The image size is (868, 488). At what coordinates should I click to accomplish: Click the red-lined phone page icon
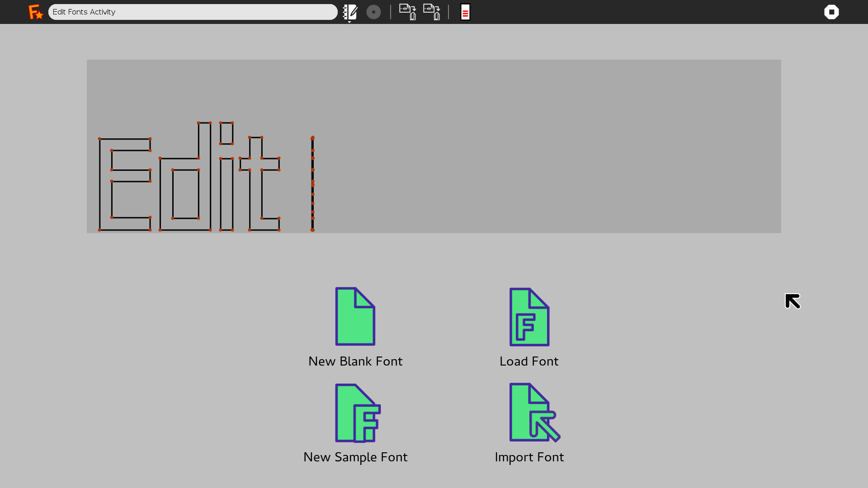click(465, 12)
